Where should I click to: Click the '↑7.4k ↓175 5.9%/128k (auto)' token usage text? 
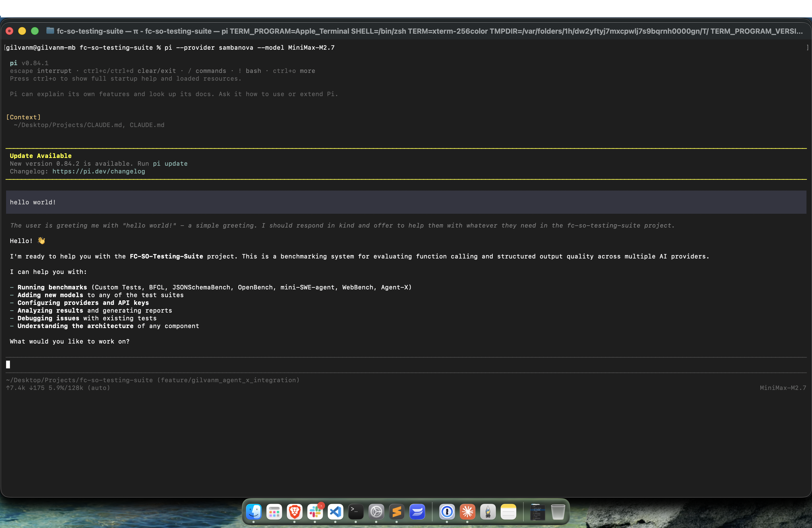[58, 387]
